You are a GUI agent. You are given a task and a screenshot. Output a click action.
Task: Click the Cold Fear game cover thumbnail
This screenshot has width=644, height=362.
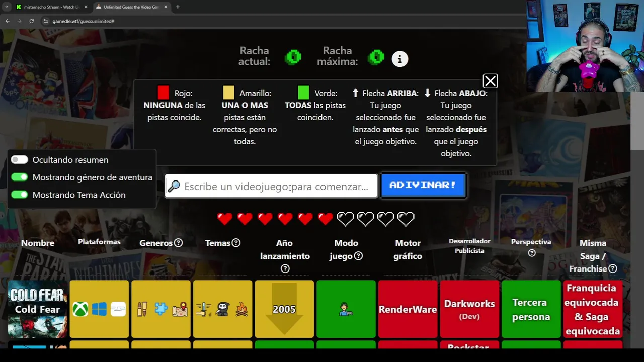click(38, 309)
